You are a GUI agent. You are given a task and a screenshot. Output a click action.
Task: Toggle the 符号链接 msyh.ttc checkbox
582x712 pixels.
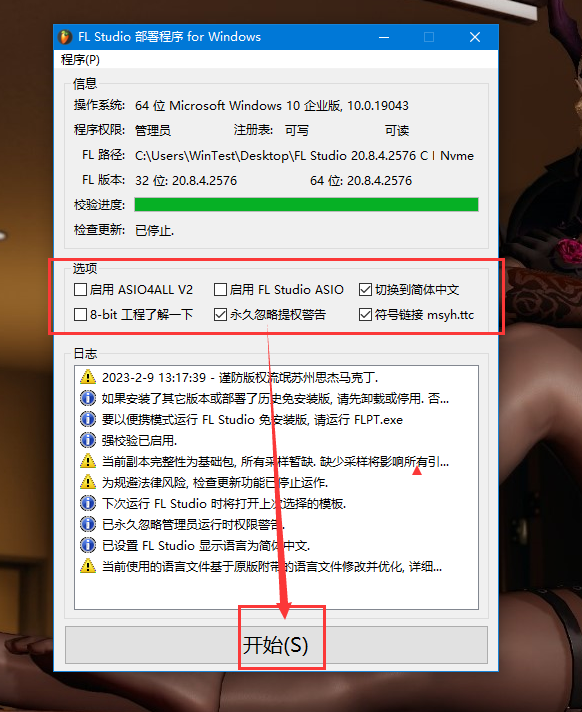coord(365,315)
